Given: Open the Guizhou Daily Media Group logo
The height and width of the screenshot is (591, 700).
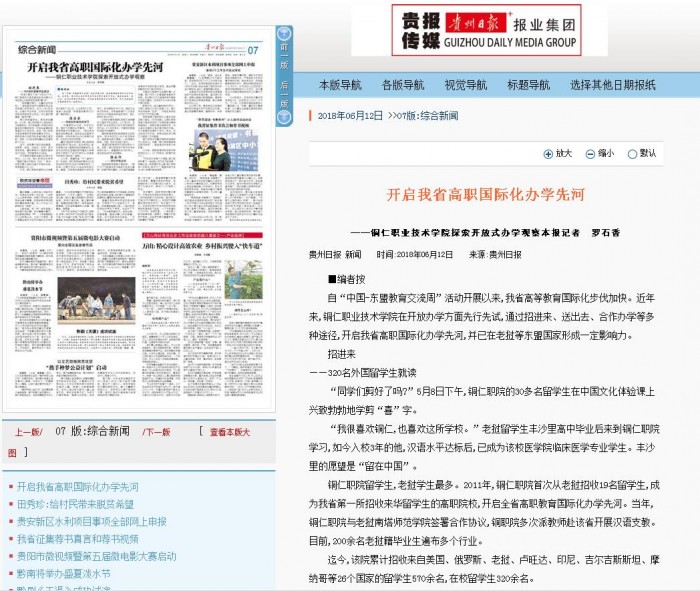Looking at the screenshot, I should [486, 30].
